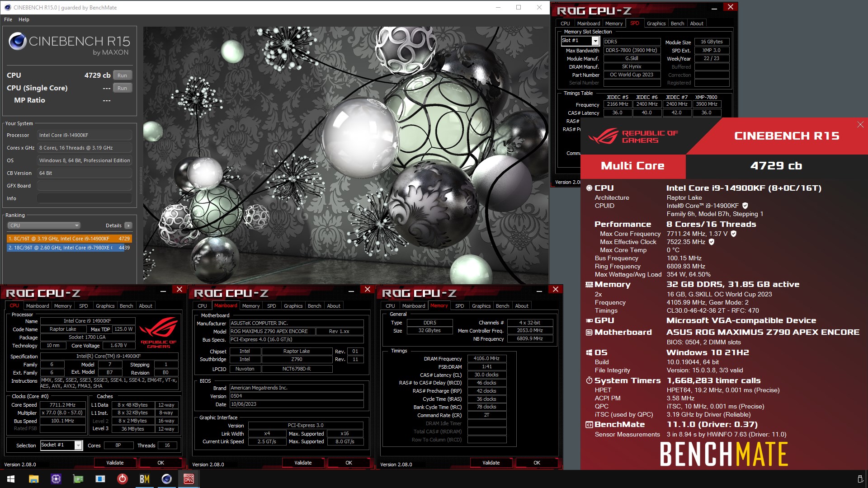
Task: Open File Explorer from the taskbar
Action: pyautogui.click(x=33, y=479)
